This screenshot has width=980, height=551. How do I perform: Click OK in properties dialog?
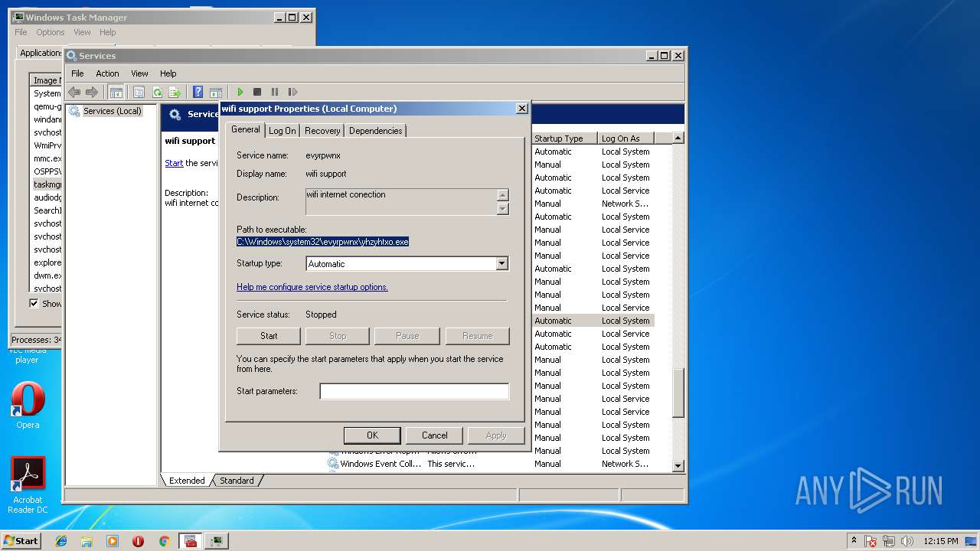(372, 435)
